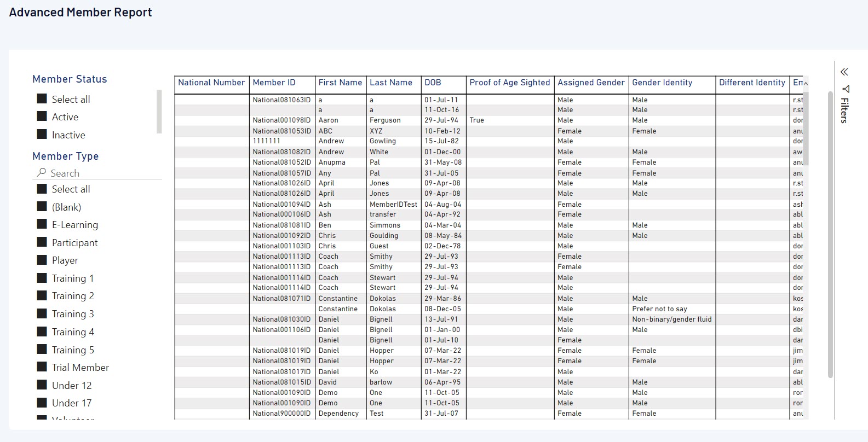Screen dimensions: 868x442
Task: Select the Under 17 checkbox
Action: click(x=42, y=403)
